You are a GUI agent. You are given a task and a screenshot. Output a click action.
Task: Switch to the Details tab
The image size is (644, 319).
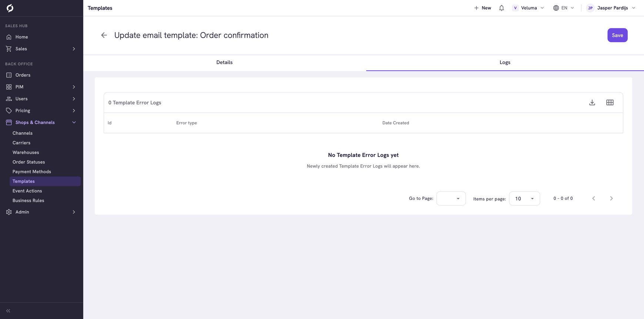225,62
